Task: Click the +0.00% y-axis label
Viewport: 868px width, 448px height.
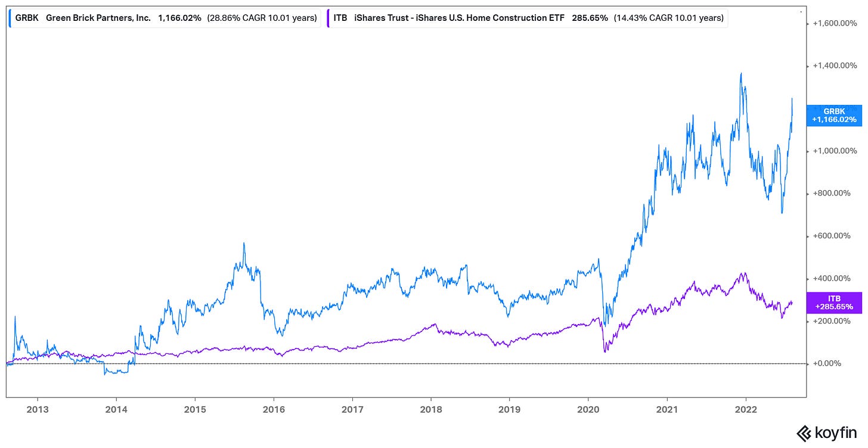Action: [829, 363]
